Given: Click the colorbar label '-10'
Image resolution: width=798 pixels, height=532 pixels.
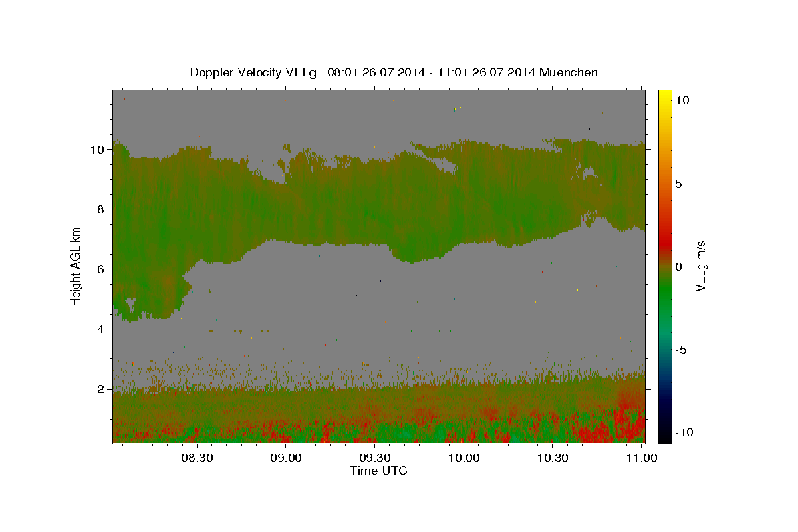Looking at the screenshot, I should tap(684, 433).
